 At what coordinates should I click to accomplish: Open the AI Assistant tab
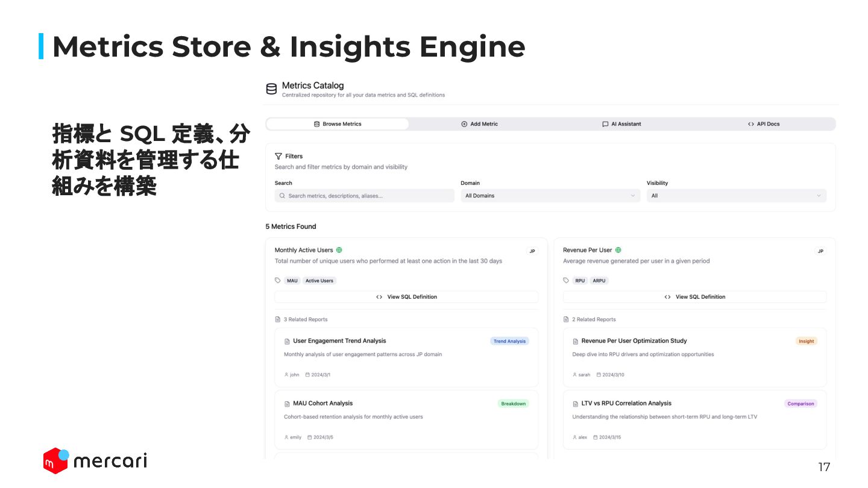621,124
